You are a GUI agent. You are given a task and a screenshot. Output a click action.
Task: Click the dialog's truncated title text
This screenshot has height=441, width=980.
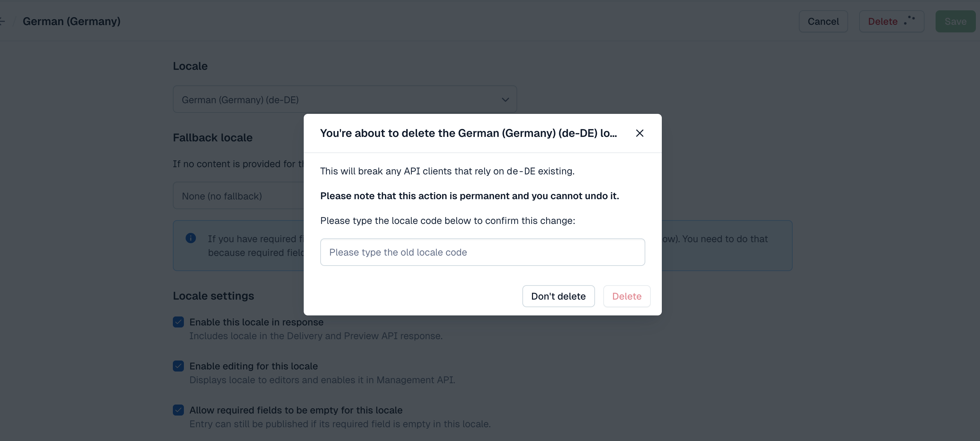tap(468, 133)
